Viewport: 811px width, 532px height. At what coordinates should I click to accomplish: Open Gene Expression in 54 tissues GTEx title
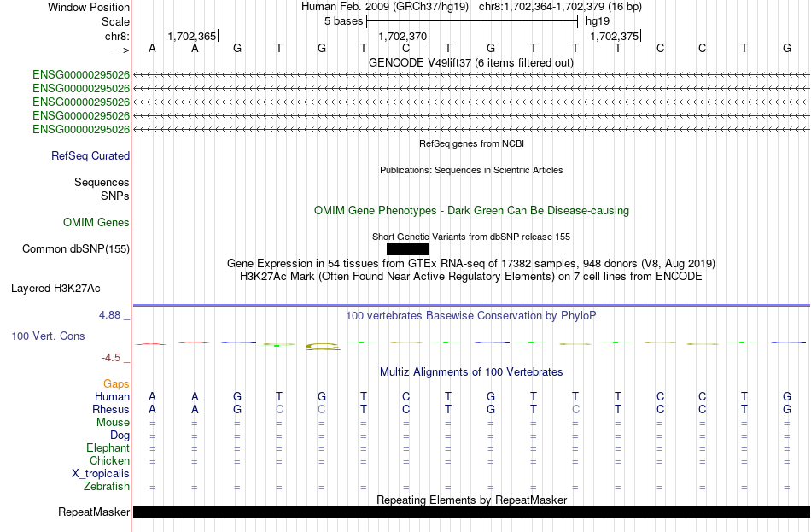pyautogui.click(x=471, y=263)
